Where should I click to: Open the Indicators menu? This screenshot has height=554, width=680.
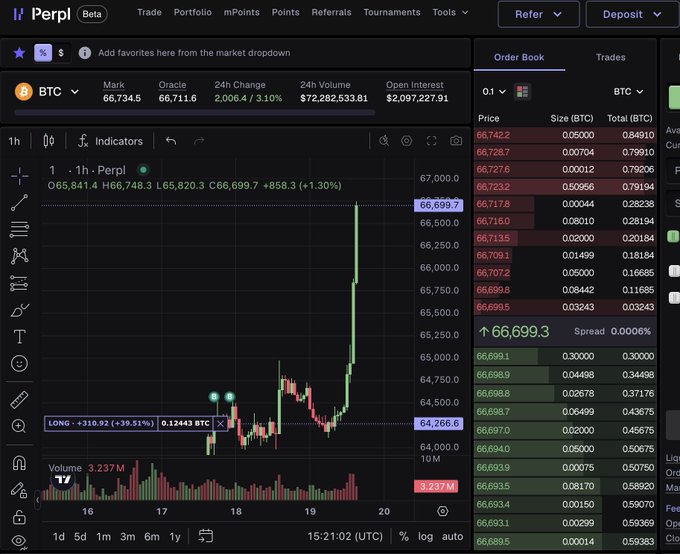110,141
